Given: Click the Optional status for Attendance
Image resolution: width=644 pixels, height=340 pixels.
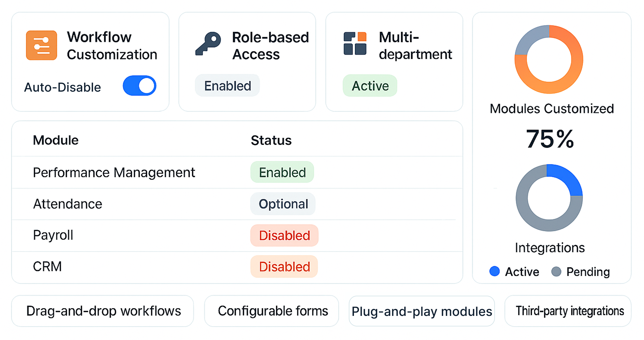Looking at the screenshot, I should [x=283, y=204].
